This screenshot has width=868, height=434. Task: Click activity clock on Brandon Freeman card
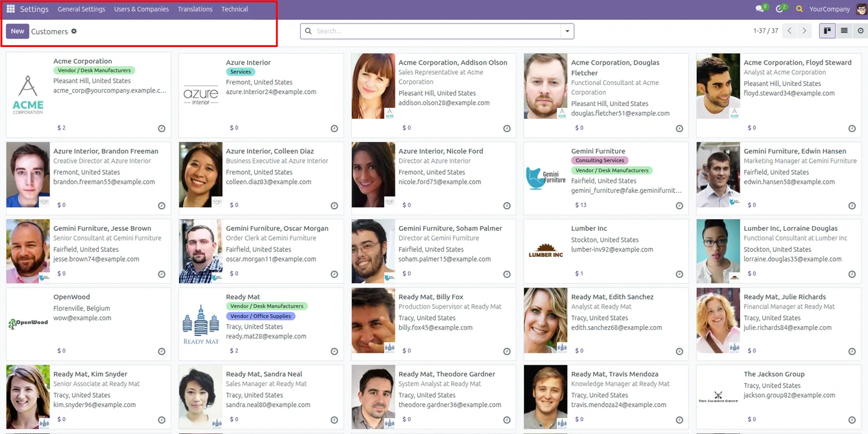162,206
